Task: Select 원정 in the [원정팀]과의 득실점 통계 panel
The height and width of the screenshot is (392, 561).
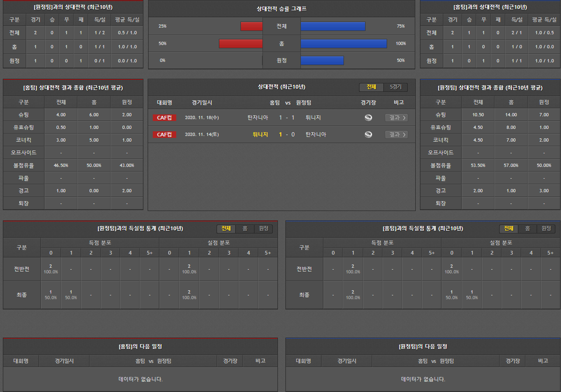Action: pos(263,228)
